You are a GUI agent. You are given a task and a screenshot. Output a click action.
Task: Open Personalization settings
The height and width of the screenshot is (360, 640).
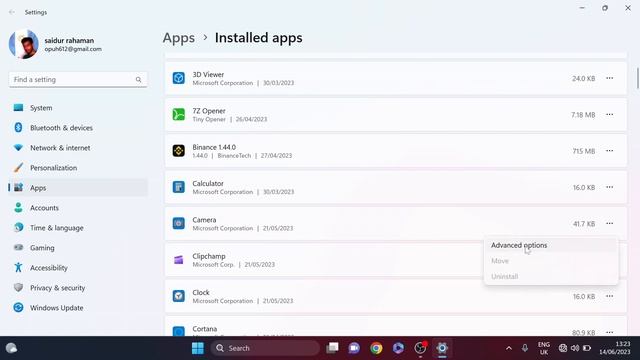(78, 168)
